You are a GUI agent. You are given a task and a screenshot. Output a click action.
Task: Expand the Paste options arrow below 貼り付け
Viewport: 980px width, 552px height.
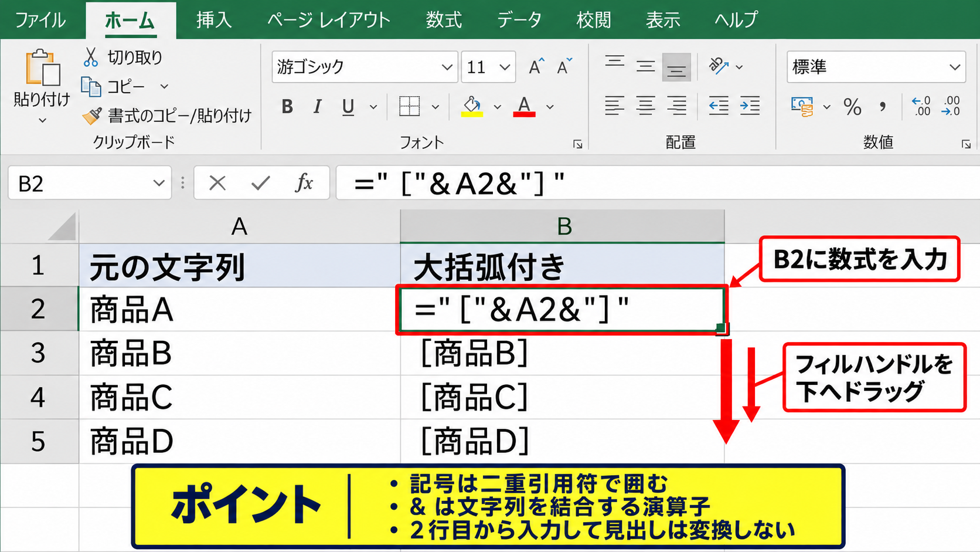(x=42, y=120)
